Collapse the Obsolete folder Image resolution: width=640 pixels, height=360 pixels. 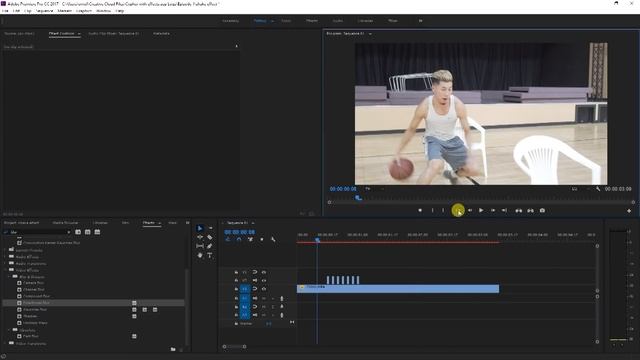[10, 330]
